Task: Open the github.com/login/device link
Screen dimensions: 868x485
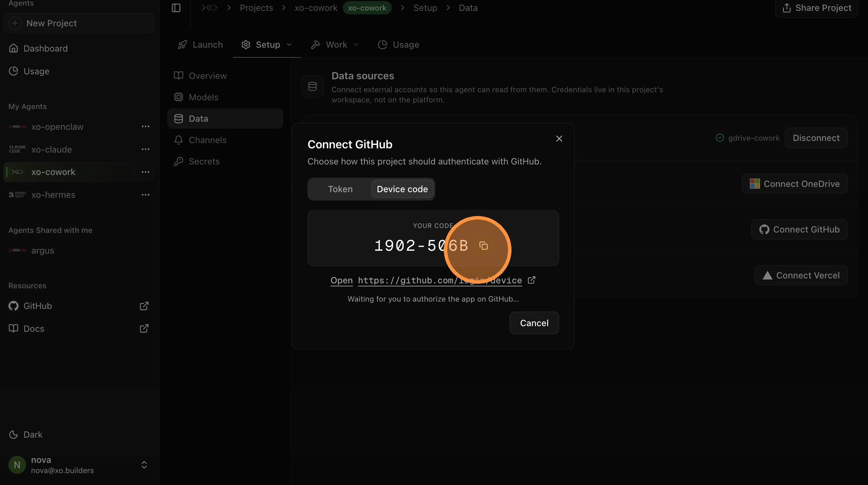Action: (440, 280)
